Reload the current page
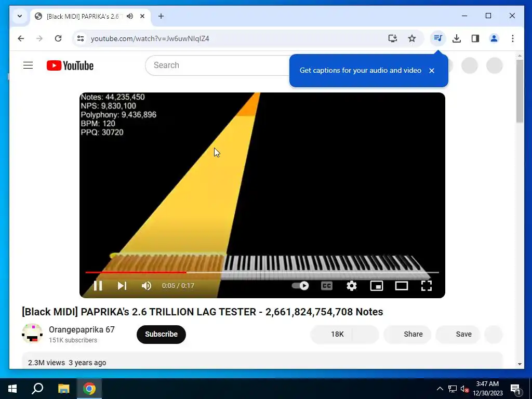This screenshot has width=532, height=399. 58,38
